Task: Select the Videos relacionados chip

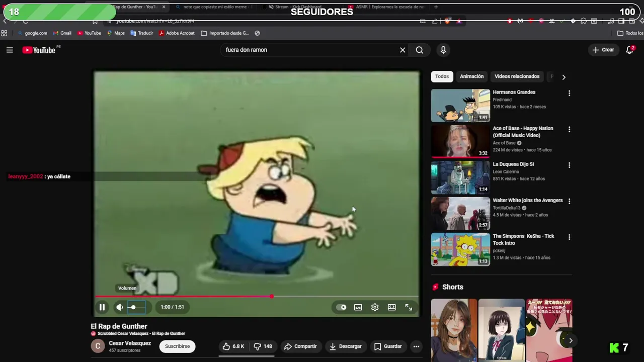Action: [x=517, y=76]
